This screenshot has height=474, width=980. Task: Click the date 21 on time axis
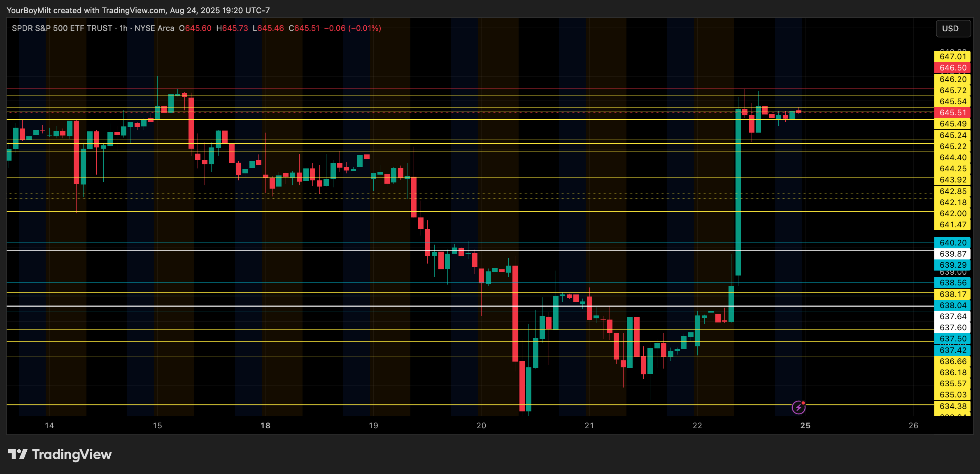589,425
